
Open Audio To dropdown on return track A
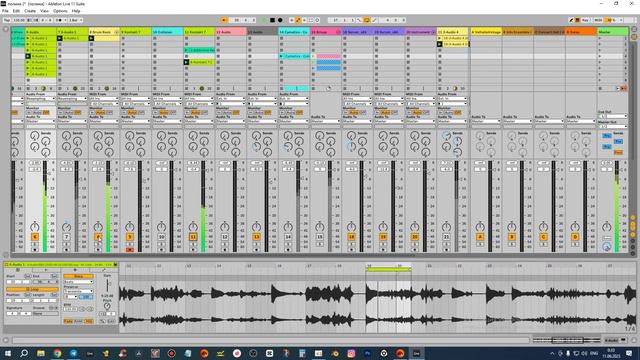pos(486,121)
